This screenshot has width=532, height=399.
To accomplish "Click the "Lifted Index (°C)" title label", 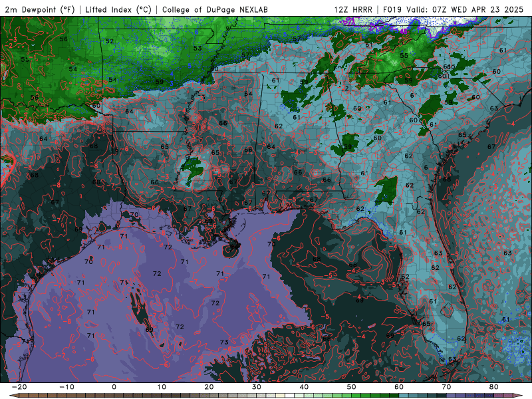I will pos(118,9).
